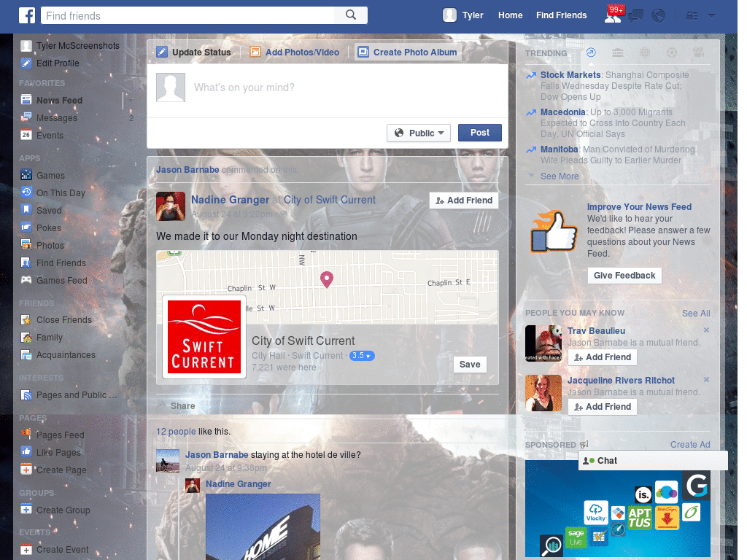The width and height of the screenshot is (747, 560).
Task: Click the Events calendar icon
Action: tap(26, 135)
